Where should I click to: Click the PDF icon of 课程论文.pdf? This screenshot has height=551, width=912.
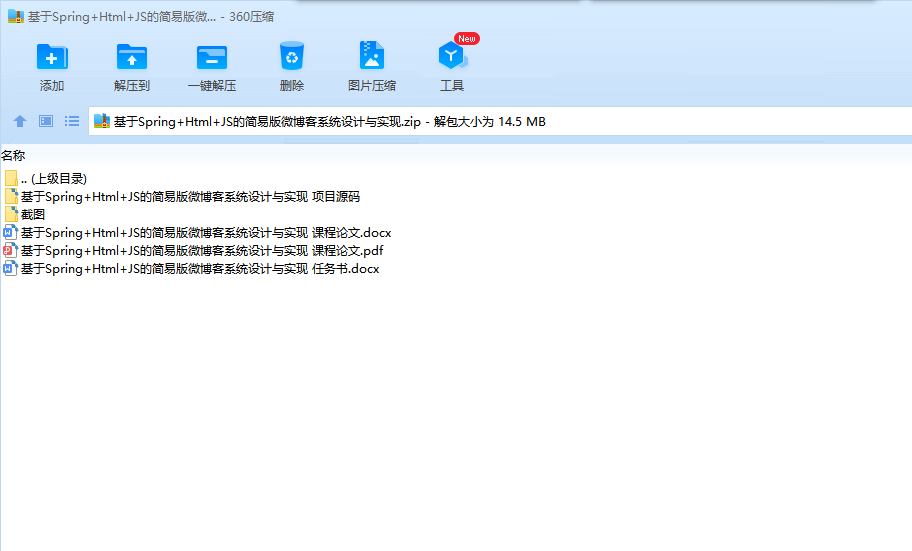10,251
